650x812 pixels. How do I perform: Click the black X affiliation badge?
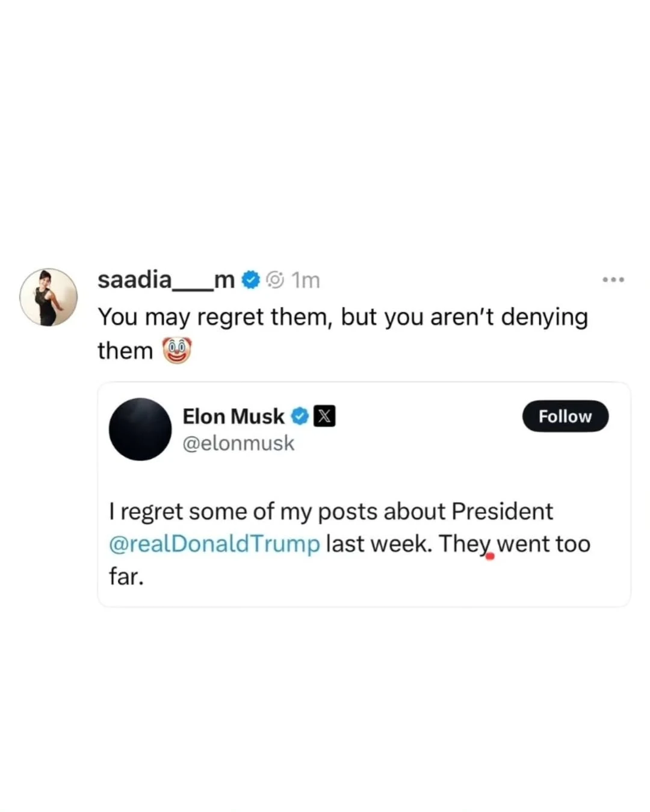[324, 416]
